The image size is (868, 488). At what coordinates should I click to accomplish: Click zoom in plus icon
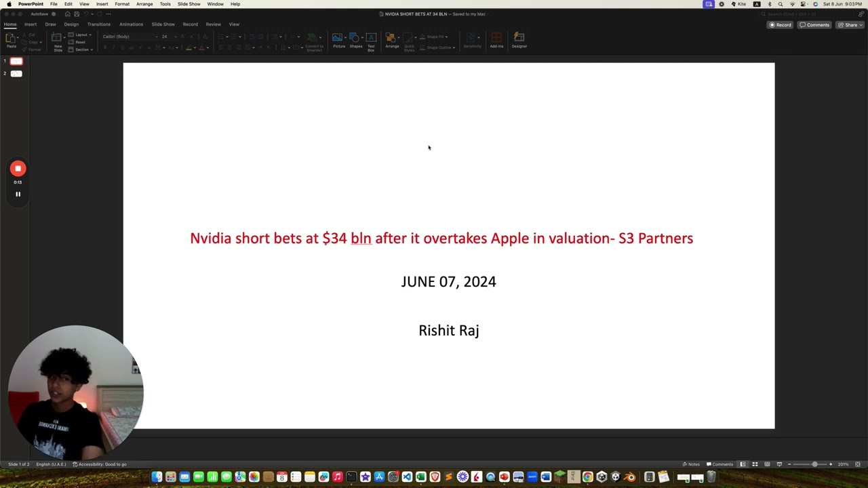(x=831, y=464)
